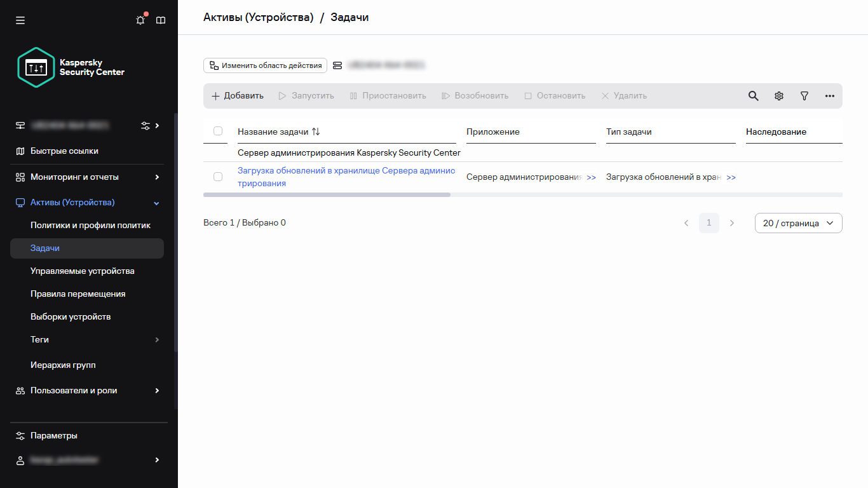
Task: Open the hamburger main menu
Action: click(x=20, y=20)
